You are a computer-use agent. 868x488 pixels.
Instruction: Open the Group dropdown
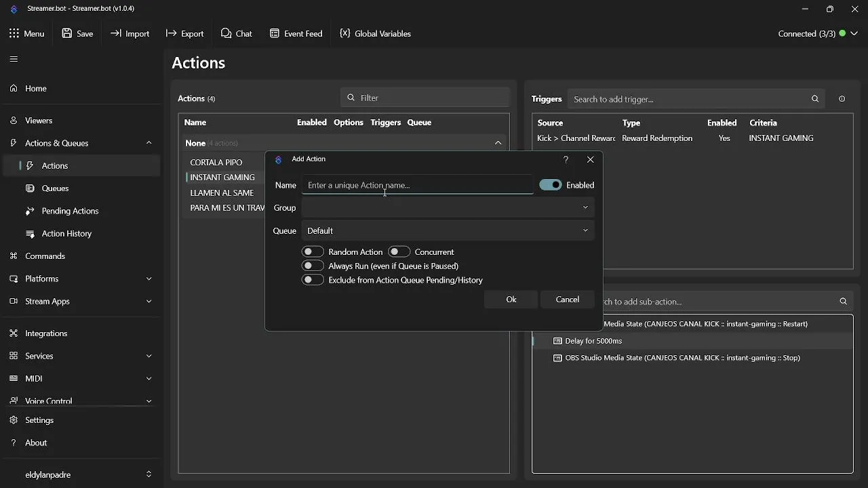[x=448, y=207]
